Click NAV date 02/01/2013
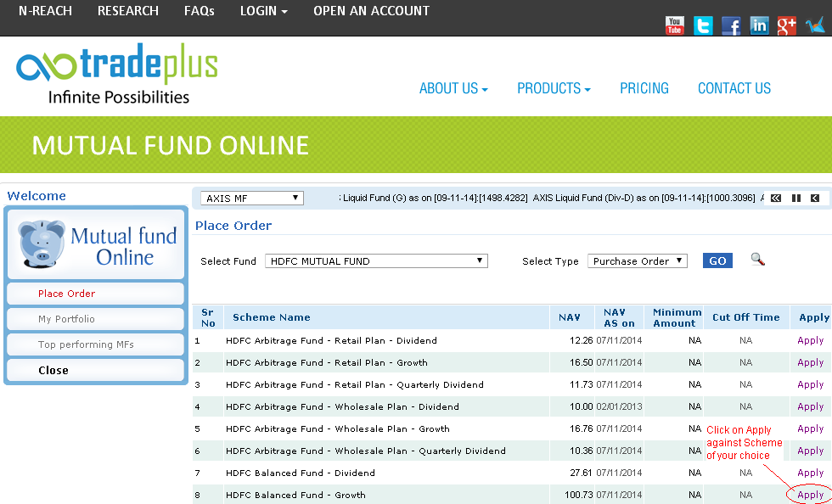 click(619, 407)
